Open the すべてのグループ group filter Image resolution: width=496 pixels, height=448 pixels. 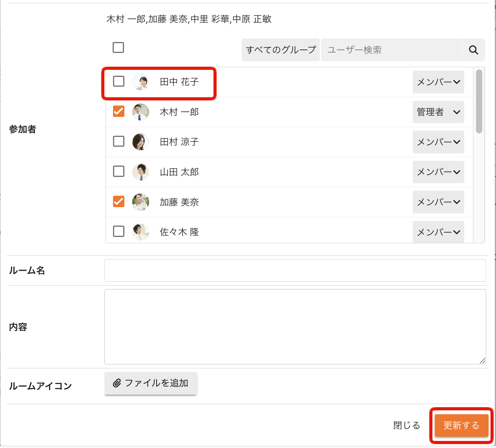point(281,50)
